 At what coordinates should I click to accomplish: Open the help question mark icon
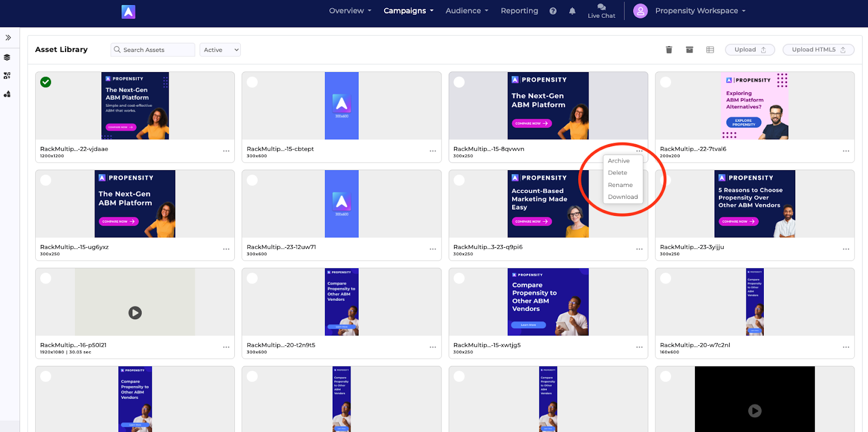point(553,11)
